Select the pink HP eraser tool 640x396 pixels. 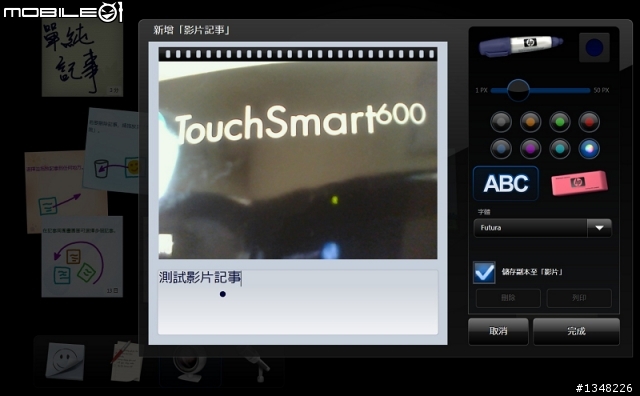579,183
